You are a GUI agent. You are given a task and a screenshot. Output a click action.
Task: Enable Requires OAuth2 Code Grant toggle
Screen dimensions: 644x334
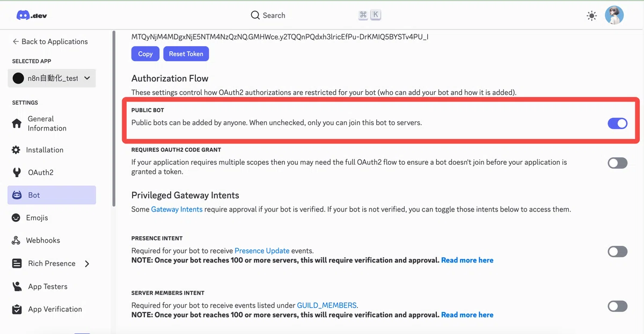click(x=617, y=163)
